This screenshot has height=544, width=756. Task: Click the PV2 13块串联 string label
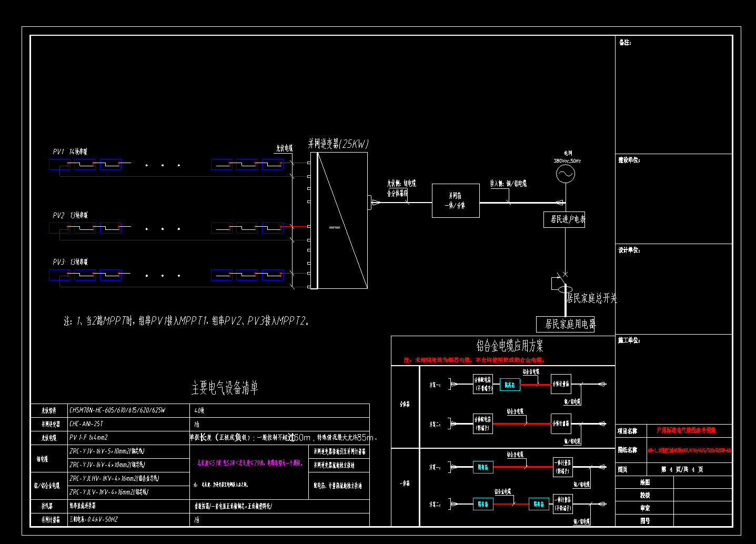click(x=70, y=215)
